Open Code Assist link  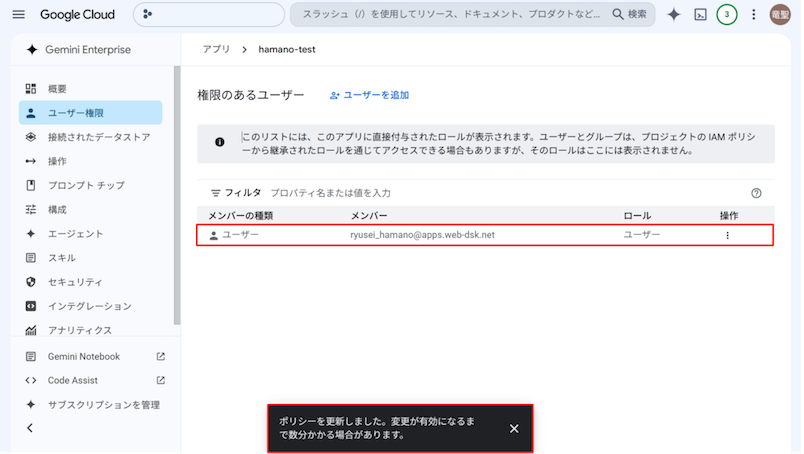tap(72, 381)
